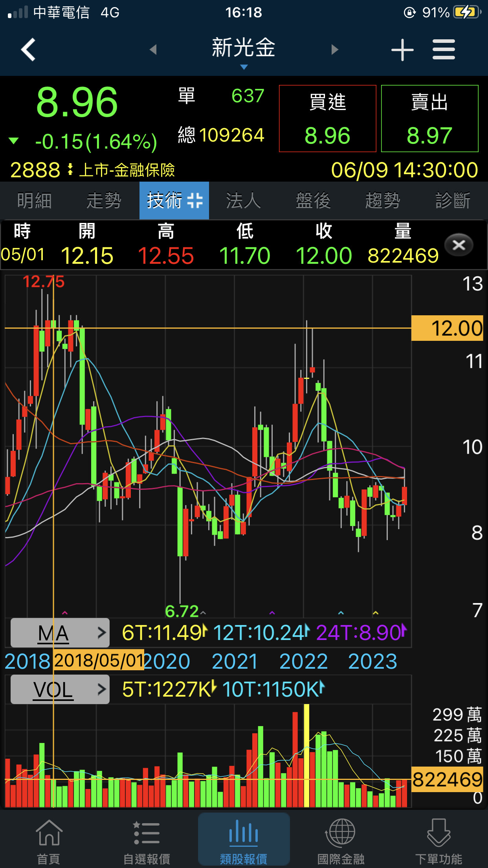This screenshot has height=868, width=488.
Task: Tap the 2018/05/01 crosshair date marker
Action: [99, 661]
